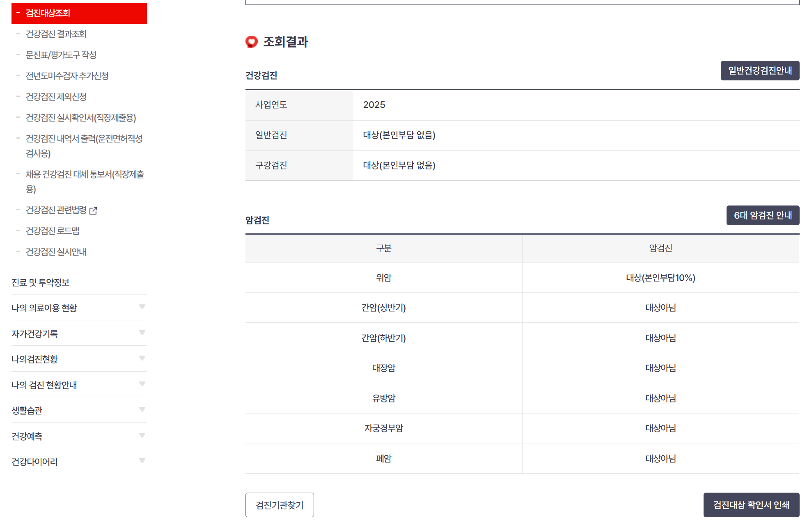
Task: Click 검진대상 확인서 인쇄 button
Action: pos(751,505)
